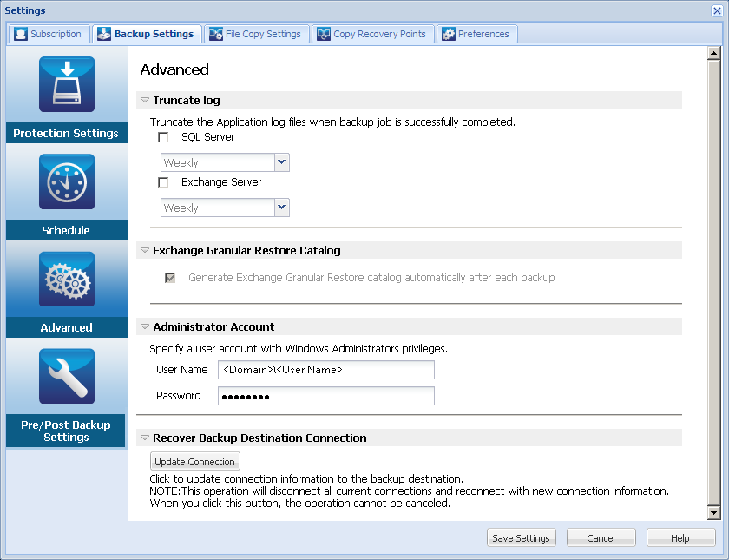Click the Copy Recovery Points tab icon
This screenshot has height=560, width=729.
(323, 33)
